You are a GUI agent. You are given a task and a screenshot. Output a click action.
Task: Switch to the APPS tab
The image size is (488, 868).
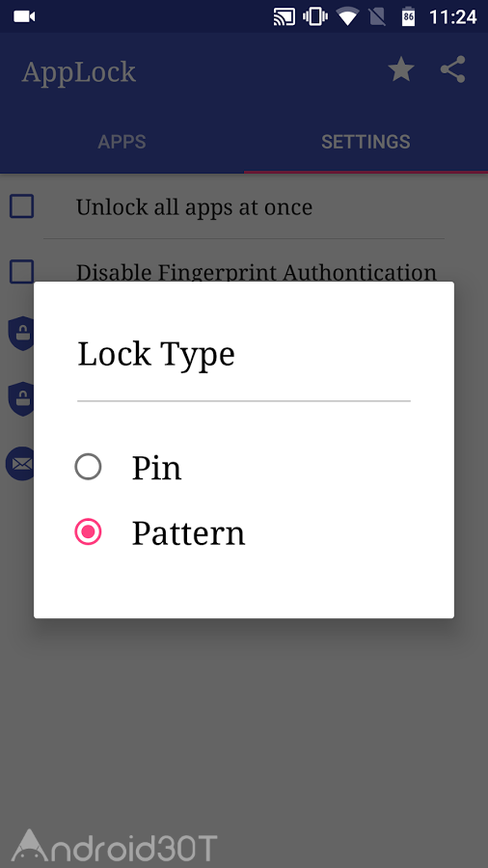(x=122, y=142)
